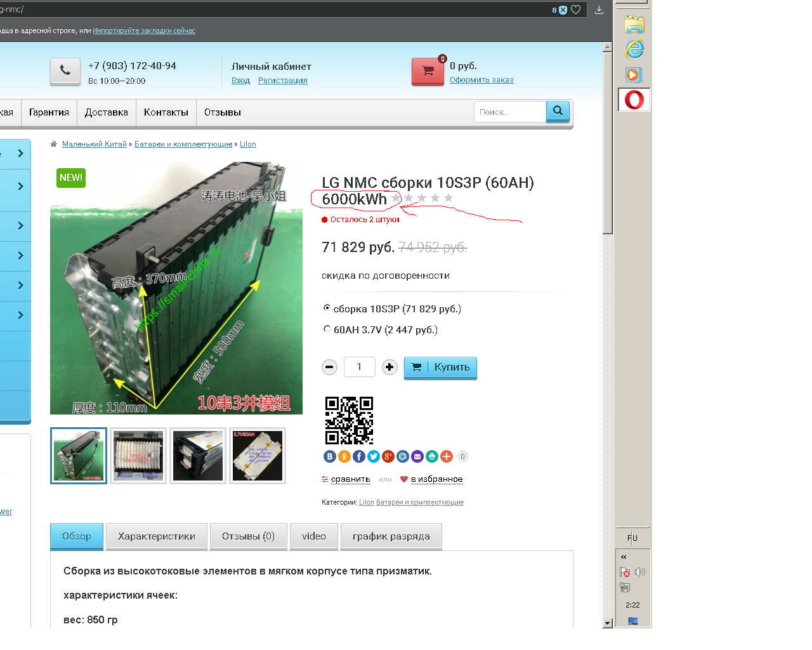812x650 pixels.
Task: Open Батареи и комплектующие breadcrumb link
Action: (x=183, y=144)
